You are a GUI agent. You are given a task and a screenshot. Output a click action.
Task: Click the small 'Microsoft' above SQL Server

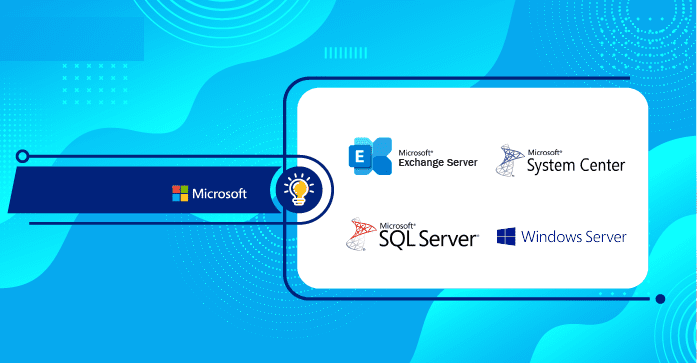(397, 226)
